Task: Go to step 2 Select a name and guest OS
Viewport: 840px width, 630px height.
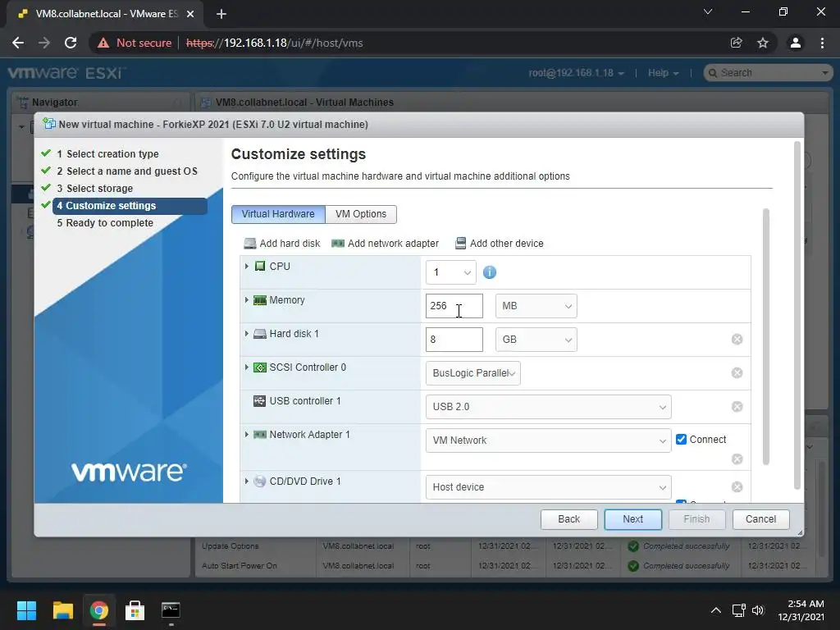Action: pos(127,171)
